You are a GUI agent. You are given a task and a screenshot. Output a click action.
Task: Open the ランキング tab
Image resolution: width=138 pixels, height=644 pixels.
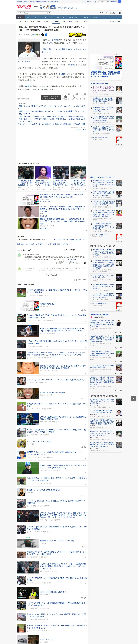tap(86, 17)
